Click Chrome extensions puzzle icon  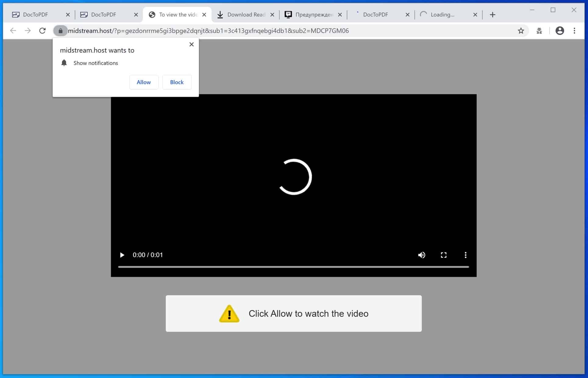[x=540, y=31]
